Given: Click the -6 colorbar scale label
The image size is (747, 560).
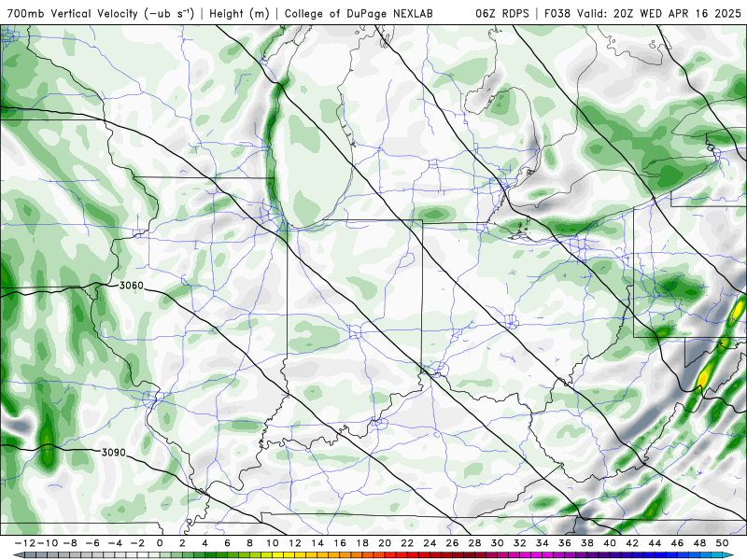Looking at the screenshot, I should (x=92, y=543).
